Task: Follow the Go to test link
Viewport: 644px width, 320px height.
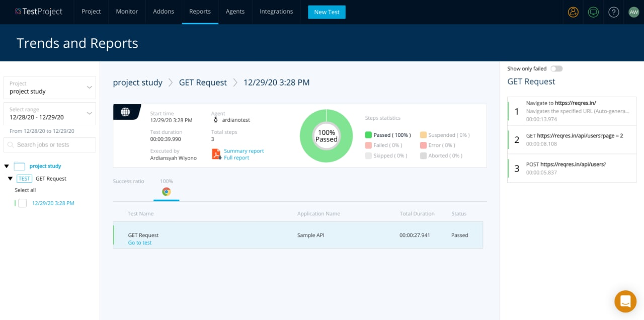Action: pos(139,242)
